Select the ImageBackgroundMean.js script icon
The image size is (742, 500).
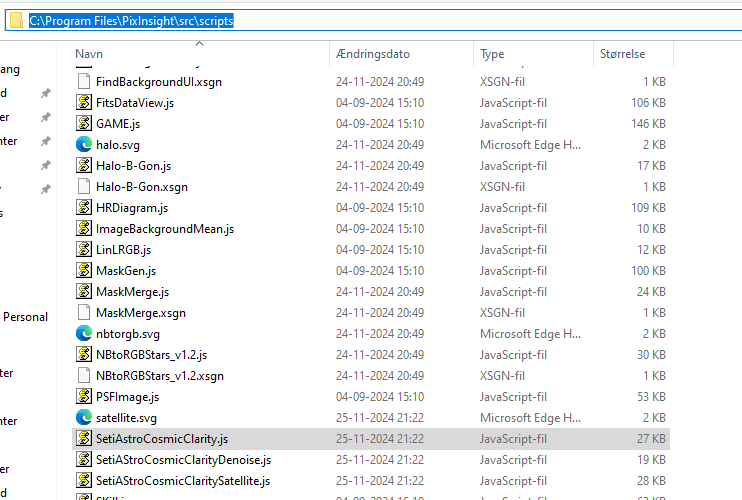pos(84,228)
